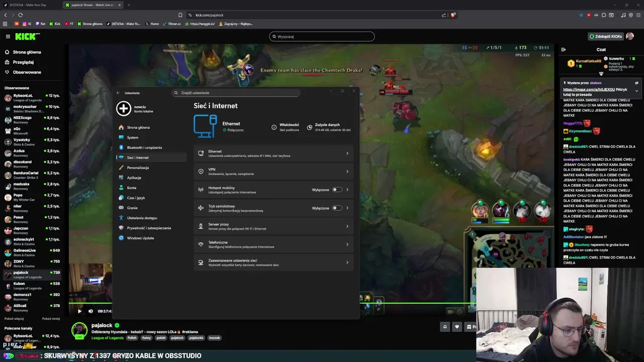Select System in Settings sidebar
This screenshot has height=362, width=644.
click(151, 137)
